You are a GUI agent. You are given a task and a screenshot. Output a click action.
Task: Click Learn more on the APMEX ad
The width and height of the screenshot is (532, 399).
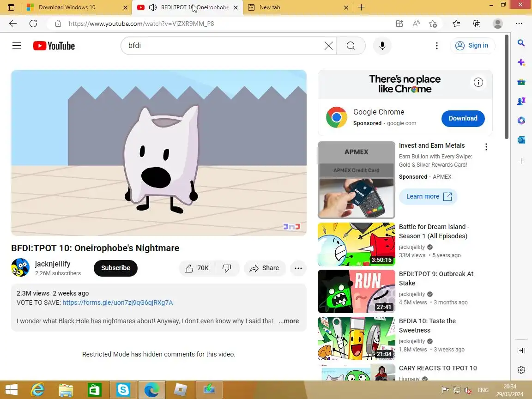coord(428,196)
